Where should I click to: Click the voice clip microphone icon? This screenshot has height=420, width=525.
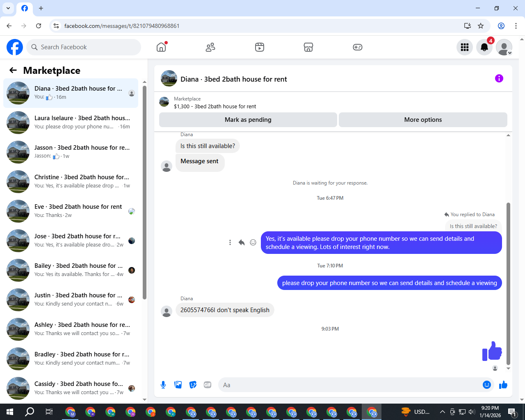pyautogui.click(x=163, y=385)
